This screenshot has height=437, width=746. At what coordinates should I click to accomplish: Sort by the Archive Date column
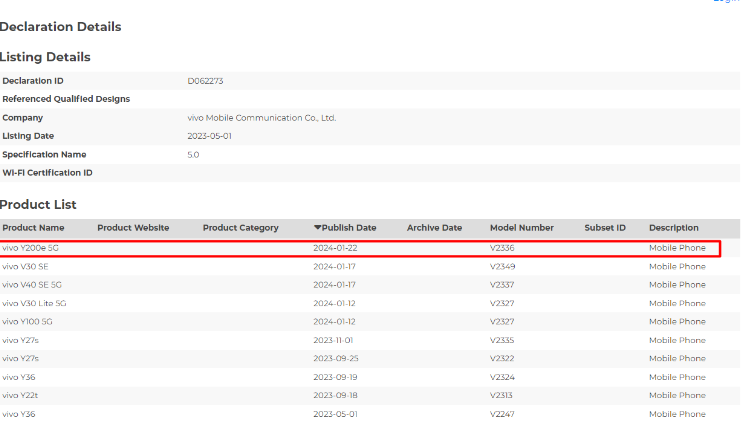click(434, 228)
